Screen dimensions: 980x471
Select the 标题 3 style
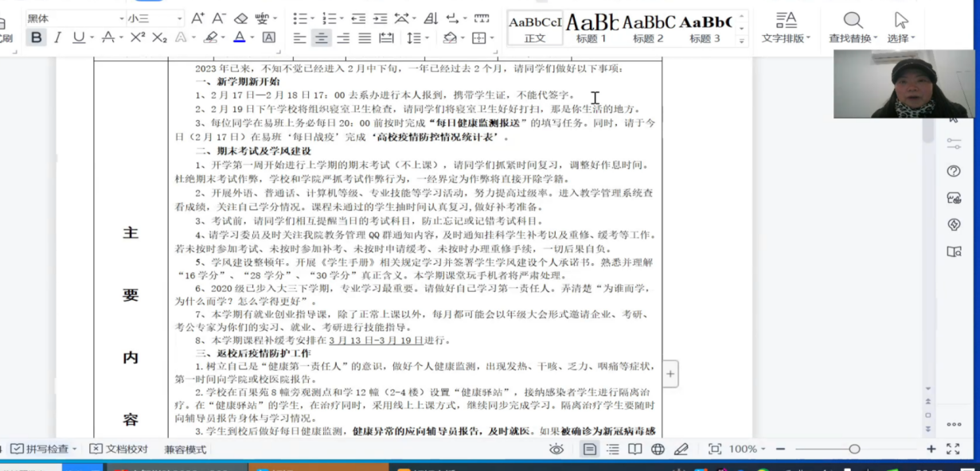pos(705,29)
